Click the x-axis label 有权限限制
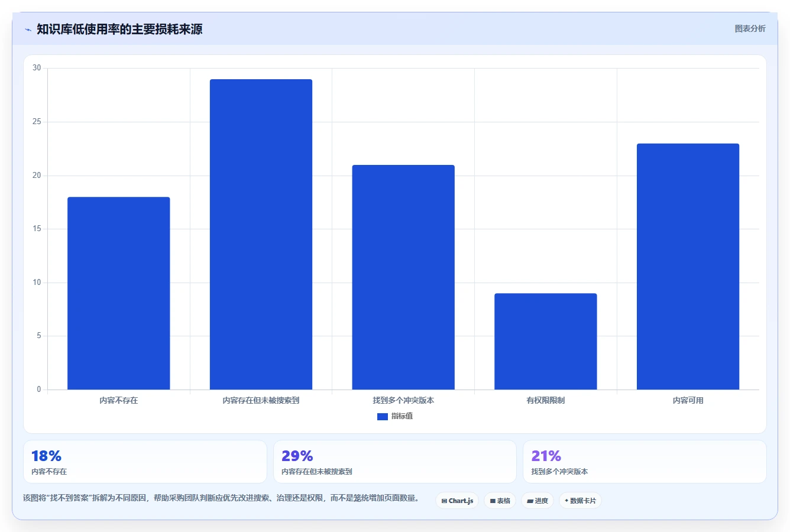 [546, 400]
